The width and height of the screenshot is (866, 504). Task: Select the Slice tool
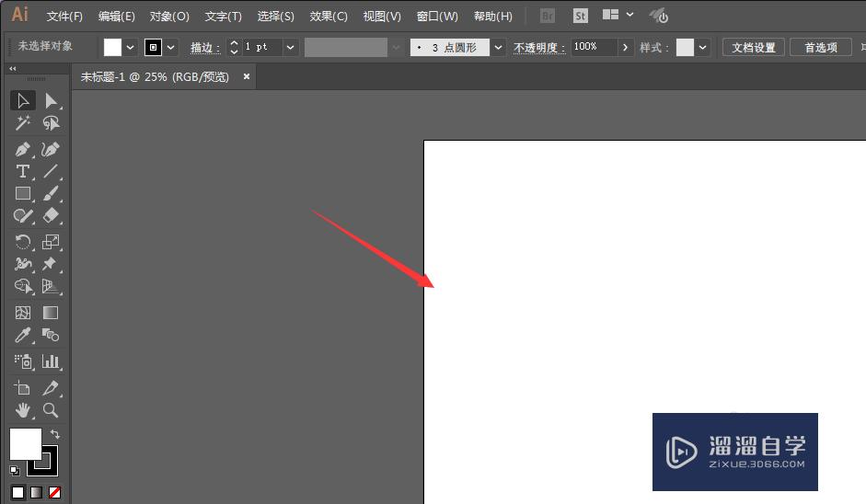(x=51, y=388)
